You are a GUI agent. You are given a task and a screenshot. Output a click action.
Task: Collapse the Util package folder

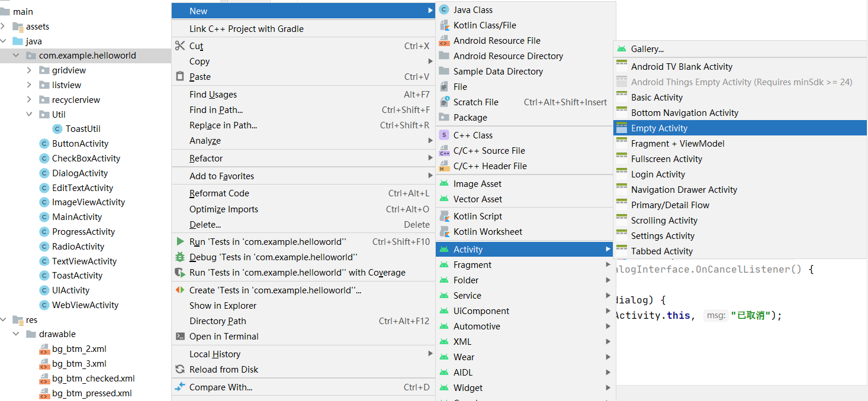click(x=29, y=114)
